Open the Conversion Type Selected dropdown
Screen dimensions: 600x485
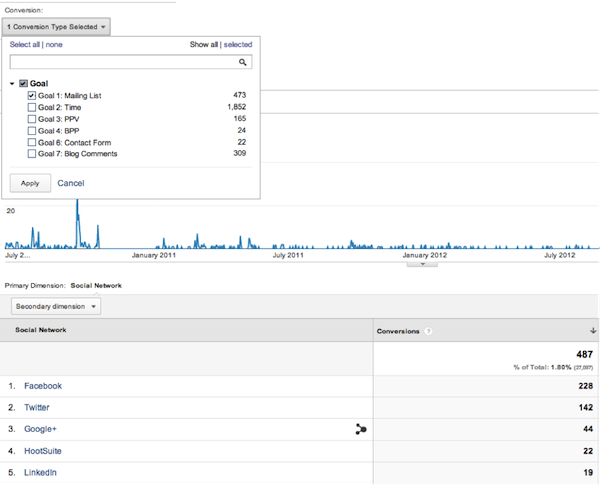57,26
